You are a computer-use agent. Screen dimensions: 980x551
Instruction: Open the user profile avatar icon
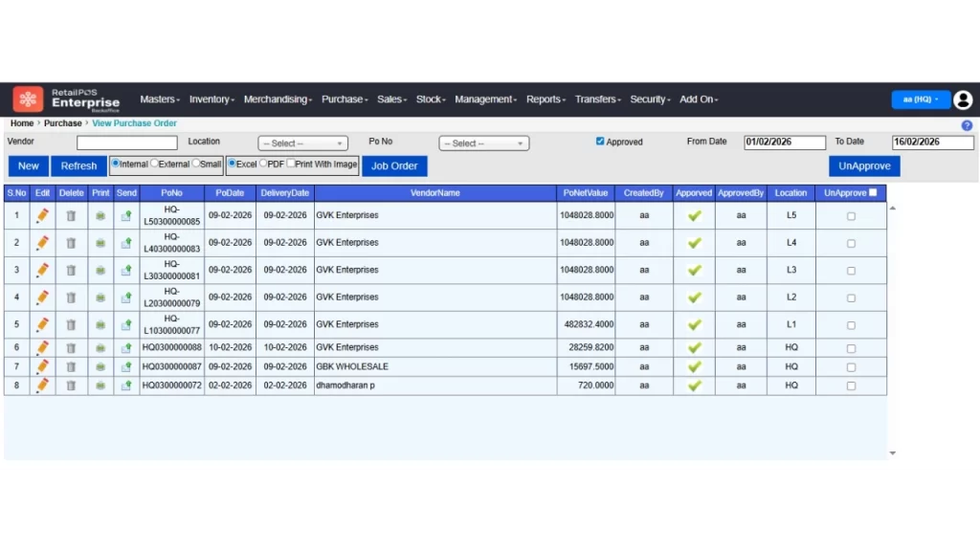point(963,99)
